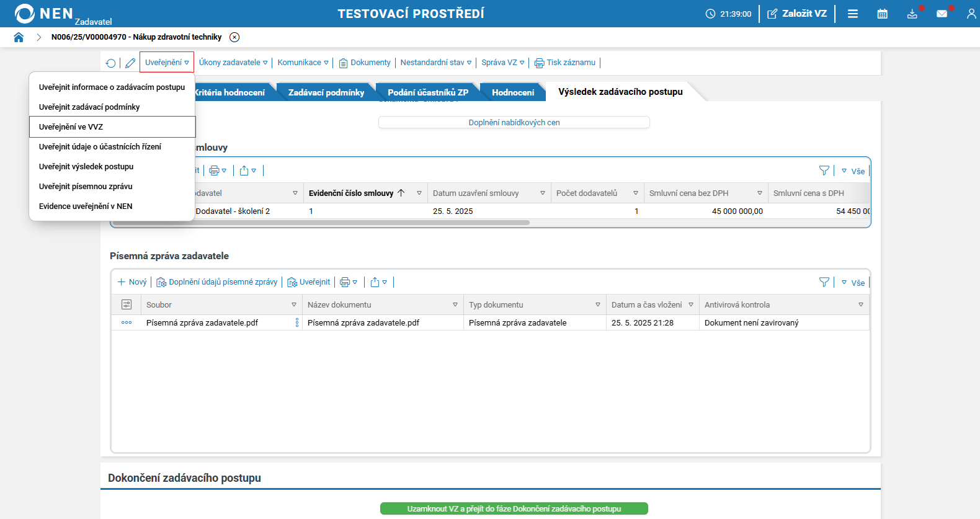The height and width of the screenshot is (519, 980).
Task: Click the refresh icon in toolbar
Action: pyautogui.click(x=110, y=63)
